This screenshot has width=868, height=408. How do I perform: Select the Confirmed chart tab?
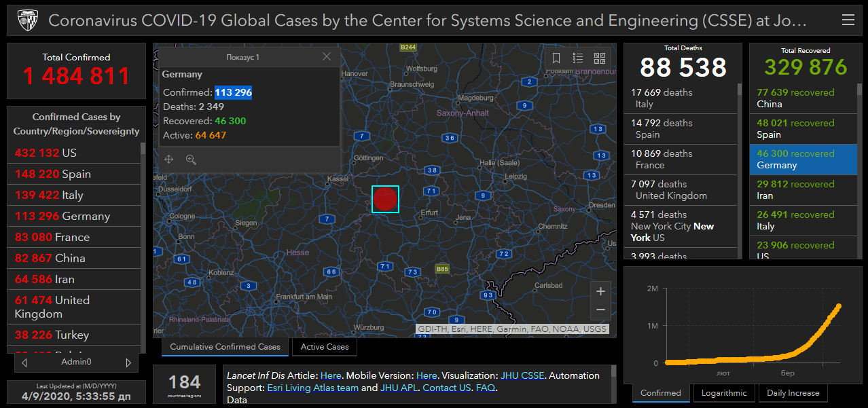click(661, 393)
